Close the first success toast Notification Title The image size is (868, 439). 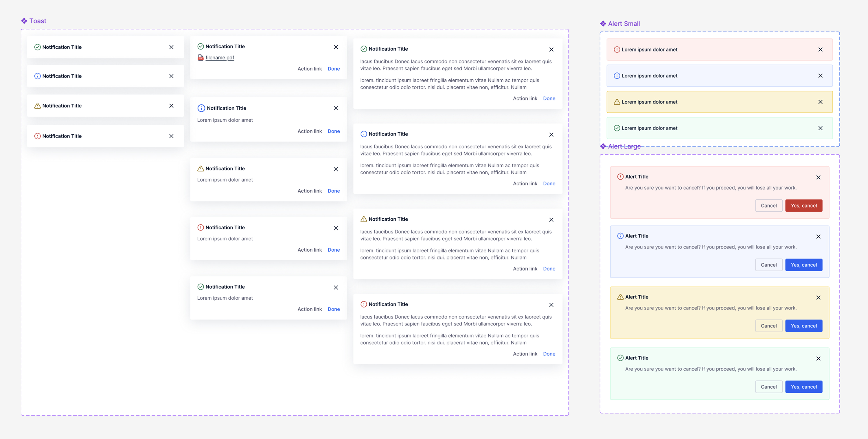click(x=171, y=47)
